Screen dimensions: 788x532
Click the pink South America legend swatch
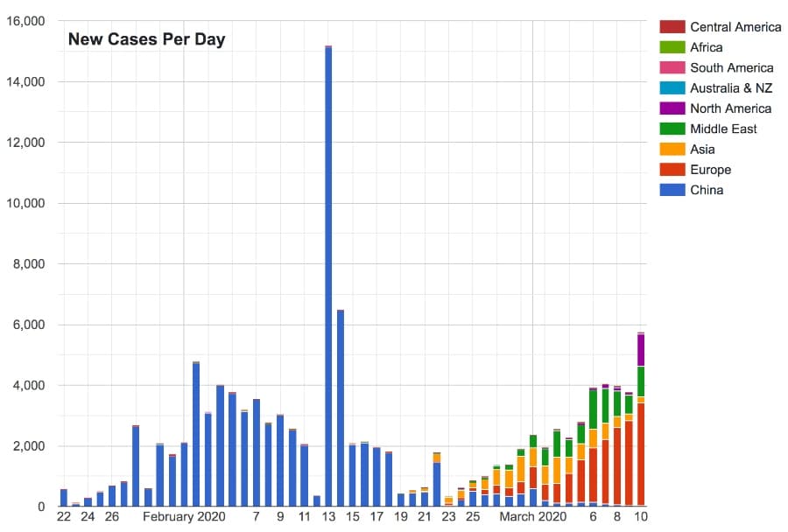point(672,67)
